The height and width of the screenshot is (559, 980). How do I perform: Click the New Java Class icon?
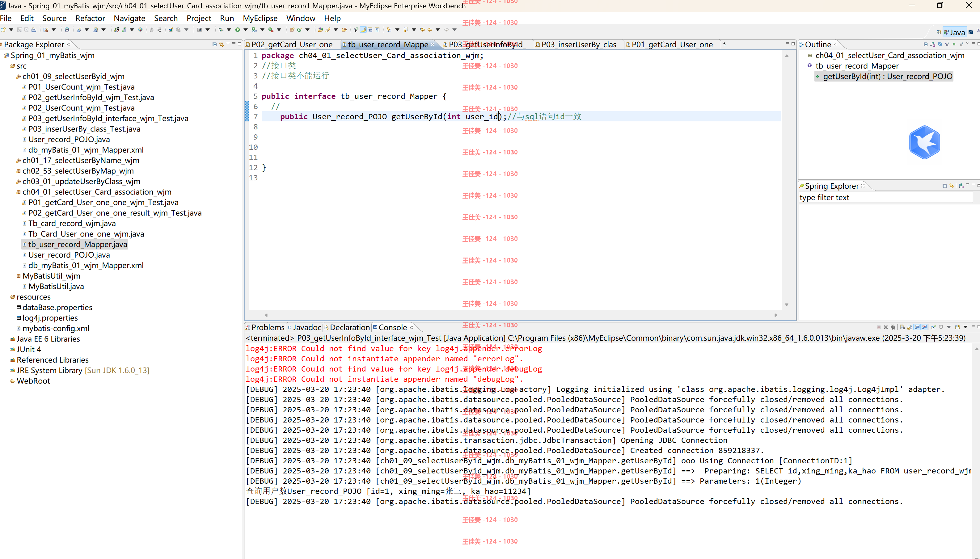pyautogui.click(x=299, y=30)
